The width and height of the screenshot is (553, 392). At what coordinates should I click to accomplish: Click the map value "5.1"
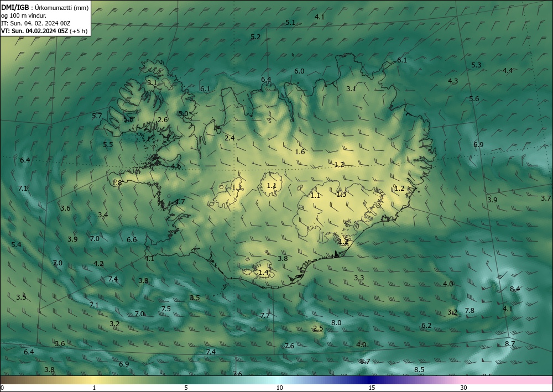point(290,22)
